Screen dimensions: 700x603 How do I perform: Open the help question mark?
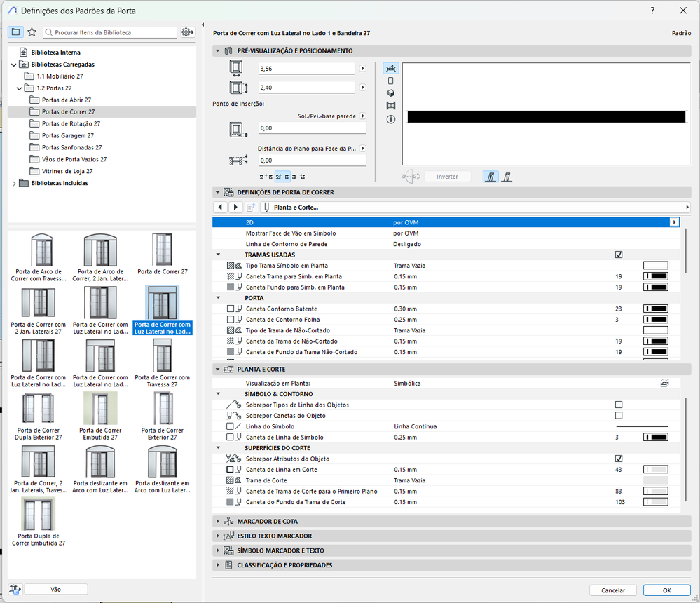pyautogui.click(x=652, y=11)
